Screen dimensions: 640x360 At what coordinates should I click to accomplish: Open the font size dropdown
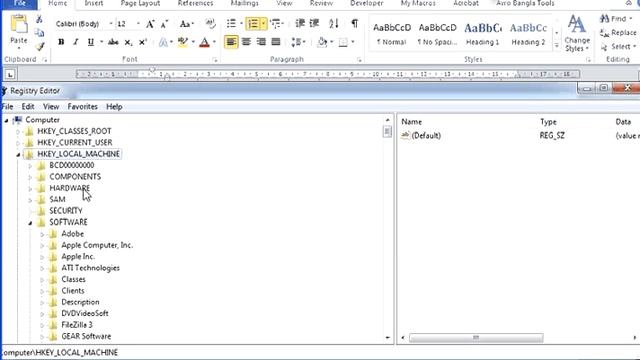[138, 24]
